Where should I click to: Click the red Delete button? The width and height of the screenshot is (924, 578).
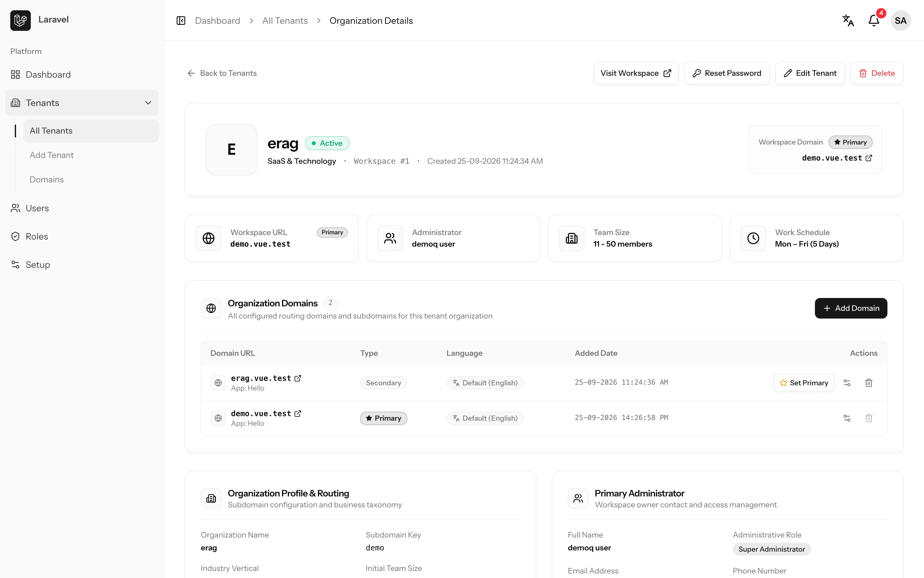pyautogui.click(x=877, y=73)
